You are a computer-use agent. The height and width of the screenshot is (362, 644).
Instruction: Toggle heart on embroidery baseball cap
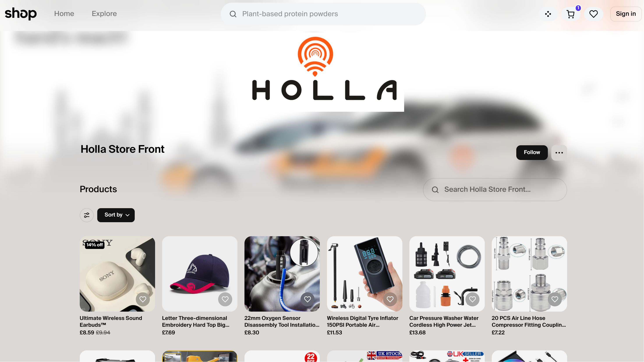[225, 299]
